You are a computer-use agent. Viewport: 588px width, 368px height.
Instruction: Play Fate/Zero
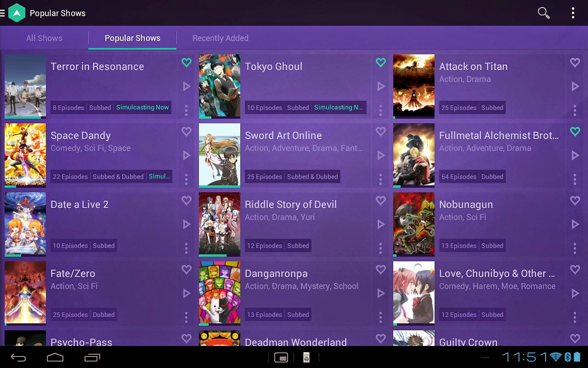point(187,293)
